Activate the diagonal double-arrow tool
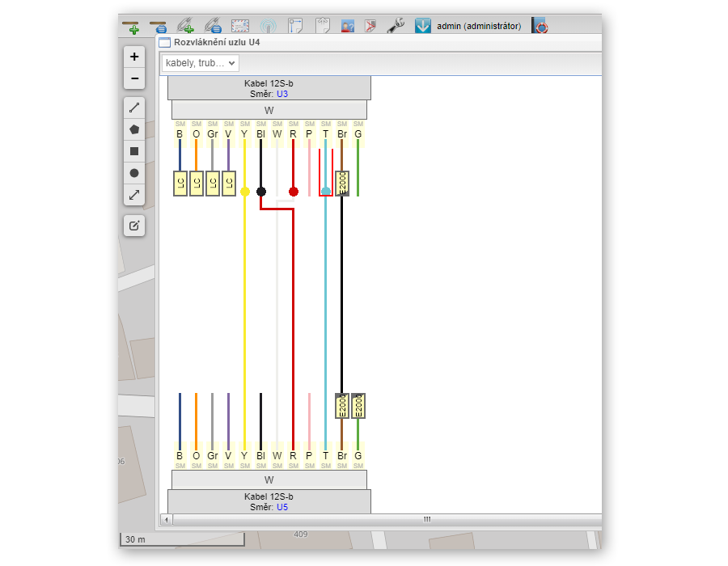728x566 pixels. (x=134, y=195)
